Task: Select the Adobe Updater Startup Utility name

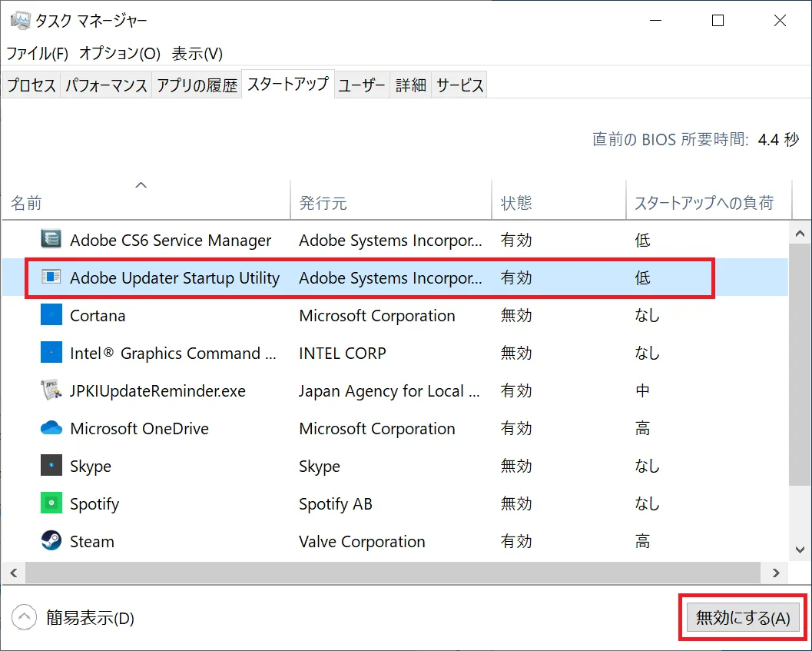Action: coord(174,277)
